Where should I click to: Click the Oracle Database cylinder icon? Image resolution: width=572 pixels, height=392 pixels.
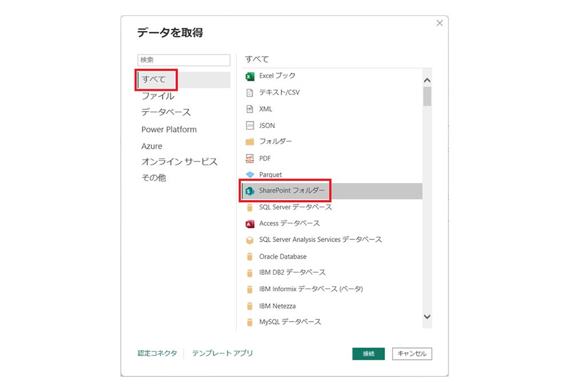pos(250,256)
